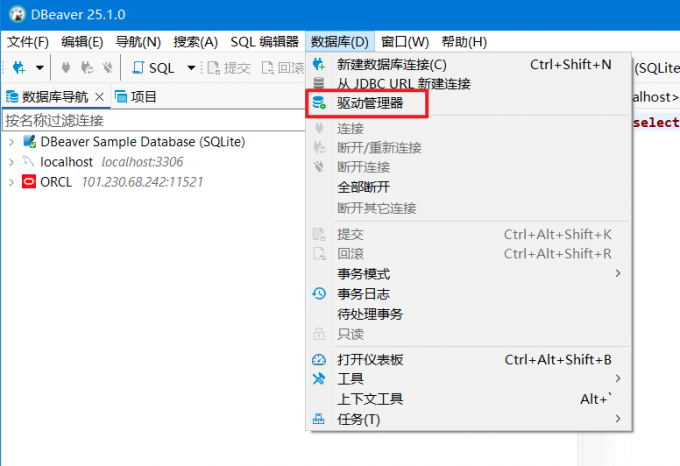Screen dimensions: 680x466
Task: Choose 待处理事务 menu entry
Action: pyautogui.click(x=469, y=314)
